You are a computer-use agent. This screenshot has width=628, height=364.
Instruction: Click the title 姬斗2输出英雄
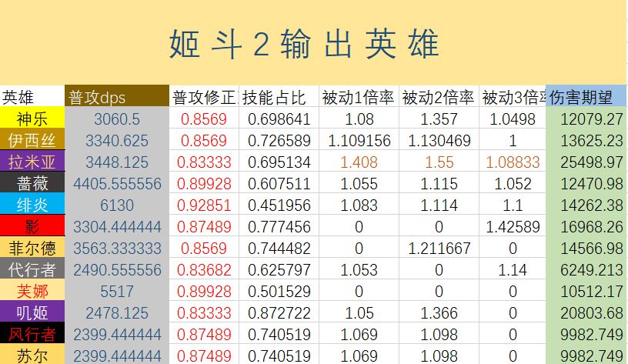tap(304, 45)
